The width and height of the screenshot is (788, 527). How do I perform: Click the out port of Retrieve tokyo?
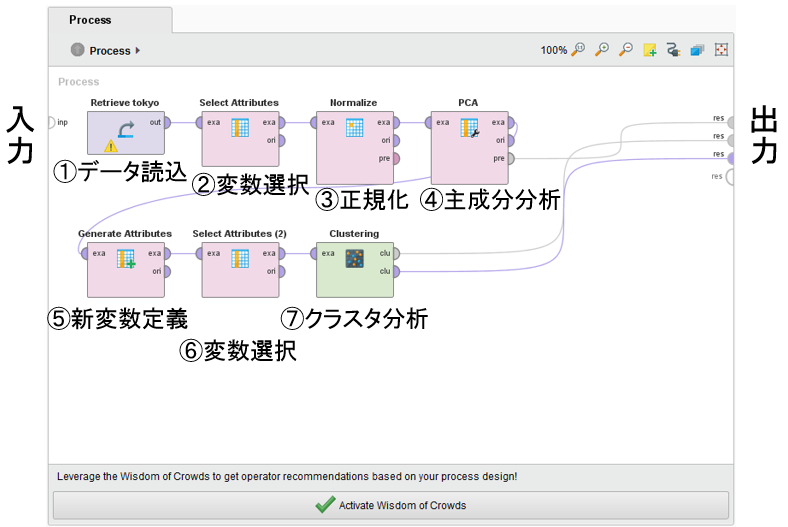[x=168, y=123]
